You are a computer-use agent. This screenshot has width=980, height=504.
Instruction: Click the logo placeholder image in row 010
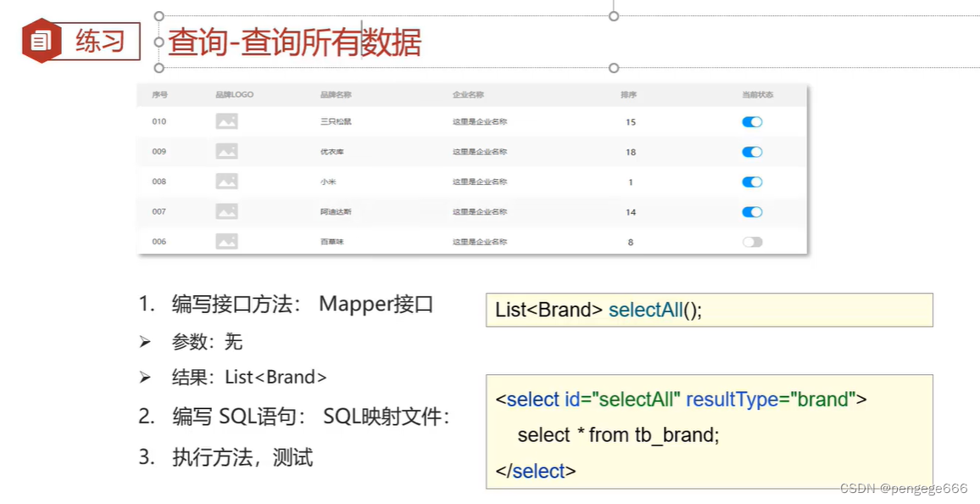pyautogui.click(x=227, y=121)
